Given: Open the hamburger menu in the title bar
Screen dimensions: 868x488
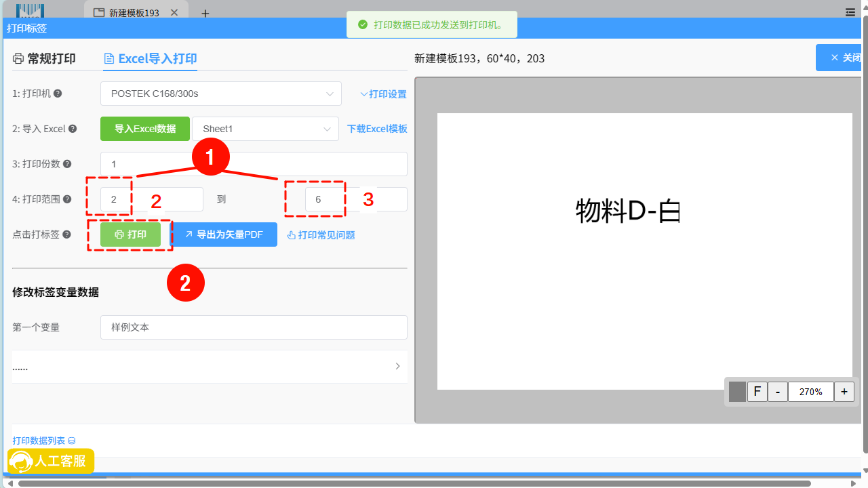Looking at the screenshot, I should pyautogui.click(x=850, y=12).
